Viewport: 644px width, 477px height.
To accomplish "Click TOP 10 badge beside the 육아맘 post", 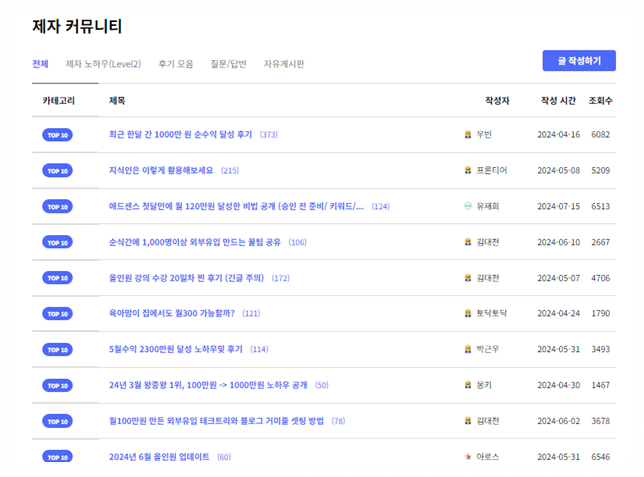I will click(58, 314).
